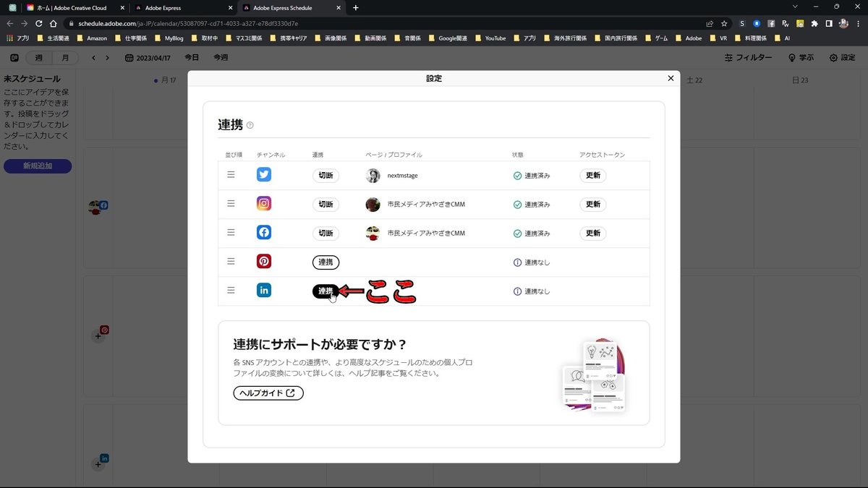The height and width of the screenshot is (488, 868).
Task: Disconnect Facebook with its 切断 button
Action: (325, 234)
